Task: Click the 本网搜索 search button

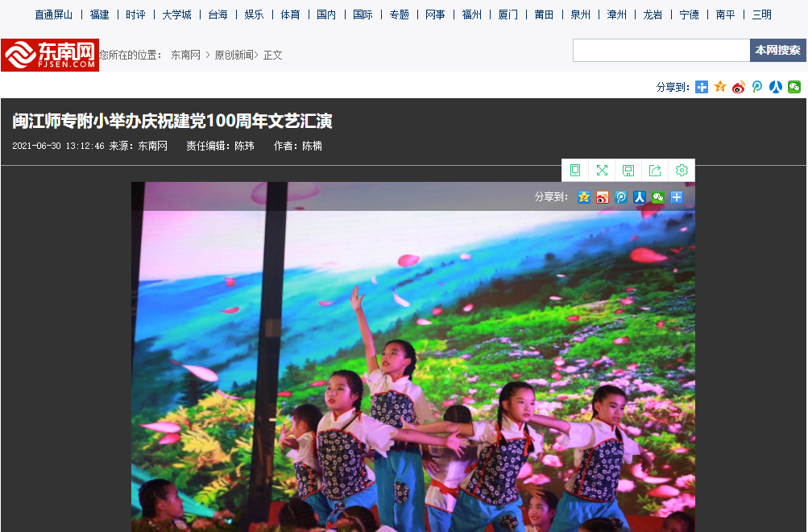Action: pos(777,50)
